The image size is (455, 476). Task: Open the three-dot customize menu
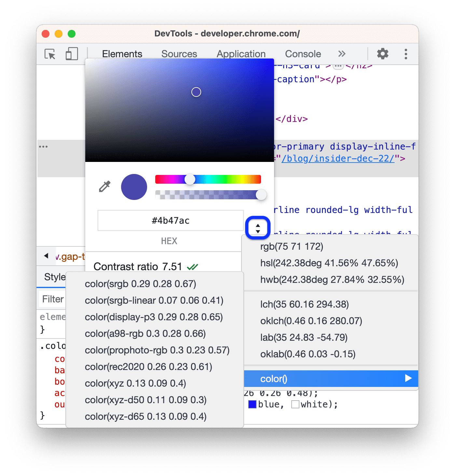pos(406,54)
